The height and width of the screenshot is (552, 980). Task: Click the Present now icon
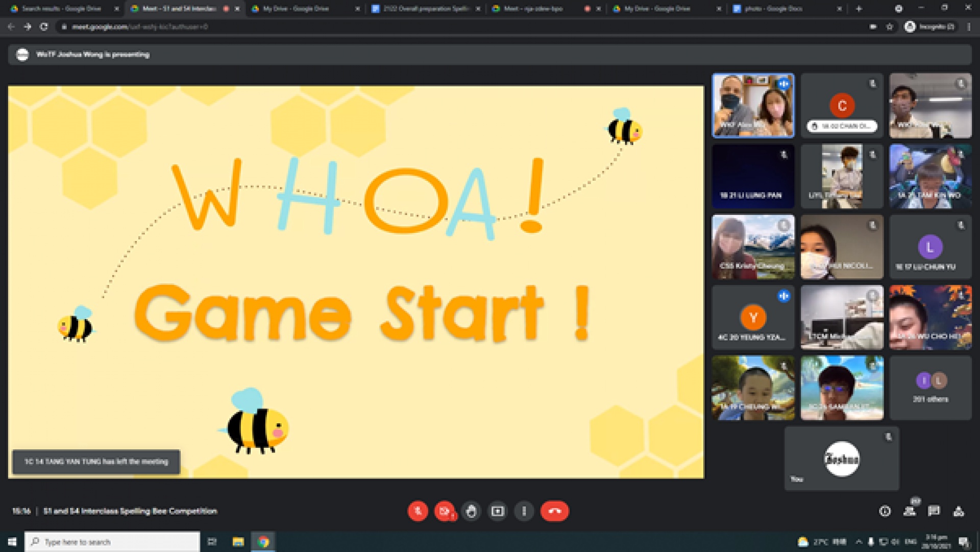click(x=498, y=511)
